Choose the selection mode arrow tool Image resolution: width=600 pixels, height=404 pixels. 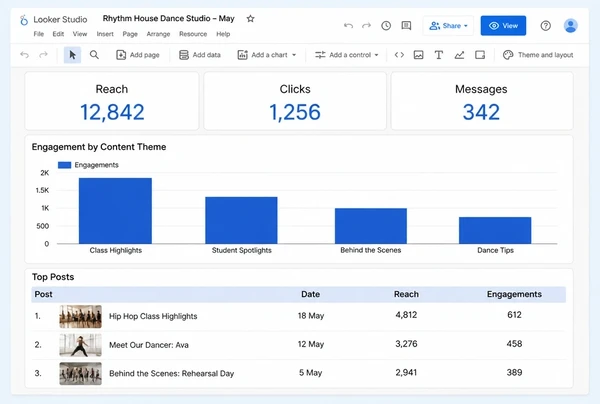click(72, 55)
